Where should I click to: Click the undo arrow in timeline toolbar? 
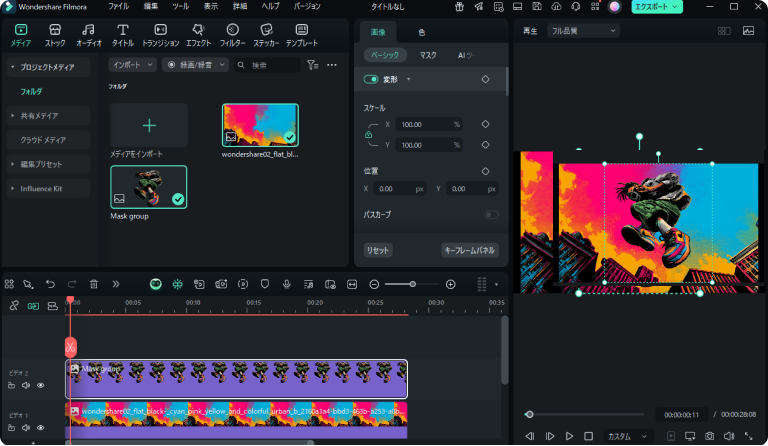(x=50, y=284)
